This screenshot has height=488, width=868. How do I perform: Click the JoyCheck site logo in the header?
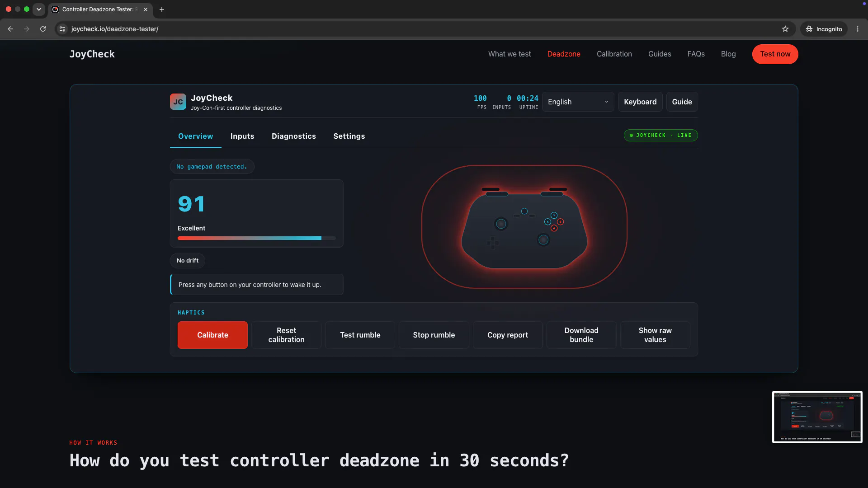[92, 54]
